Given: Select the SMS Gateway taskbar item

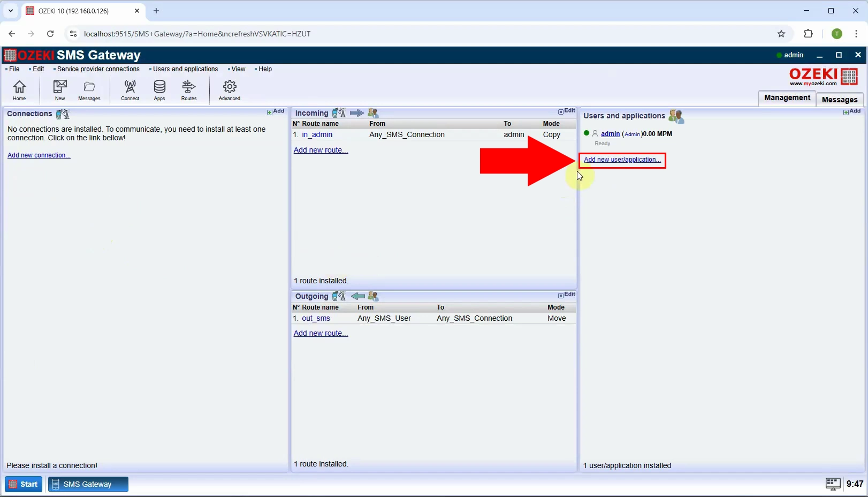Looking at the screenshot, I should [88, 484].
